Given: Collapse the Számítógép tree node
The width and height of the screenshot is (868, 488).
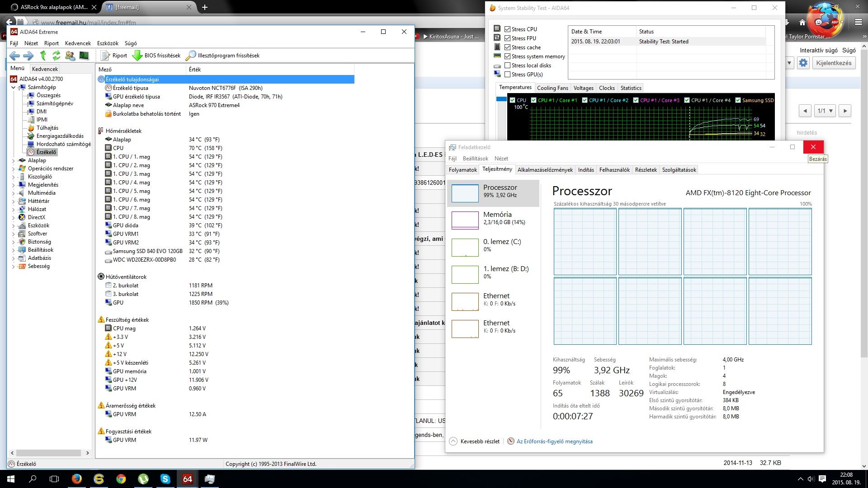Looking at the screenshot, I should (x=14, y=87).
